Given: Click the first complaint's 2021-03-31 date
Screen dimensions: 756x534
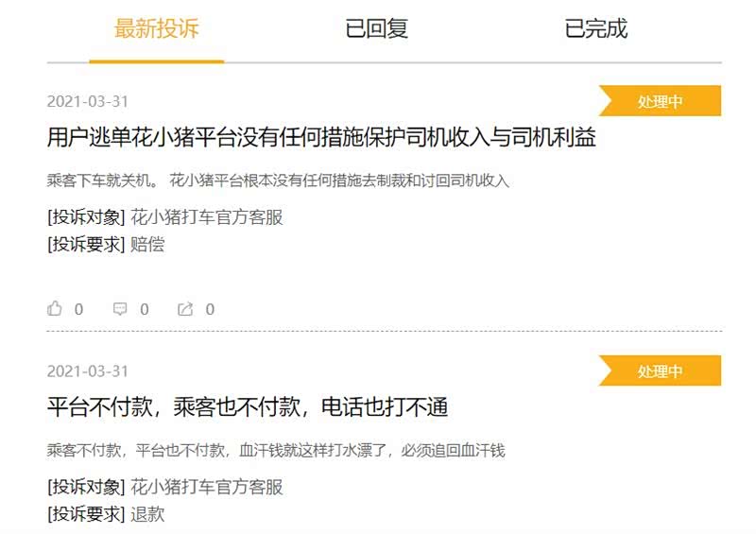Looking at the screenshot, I should pyautogui.click(x=88, y=101).
